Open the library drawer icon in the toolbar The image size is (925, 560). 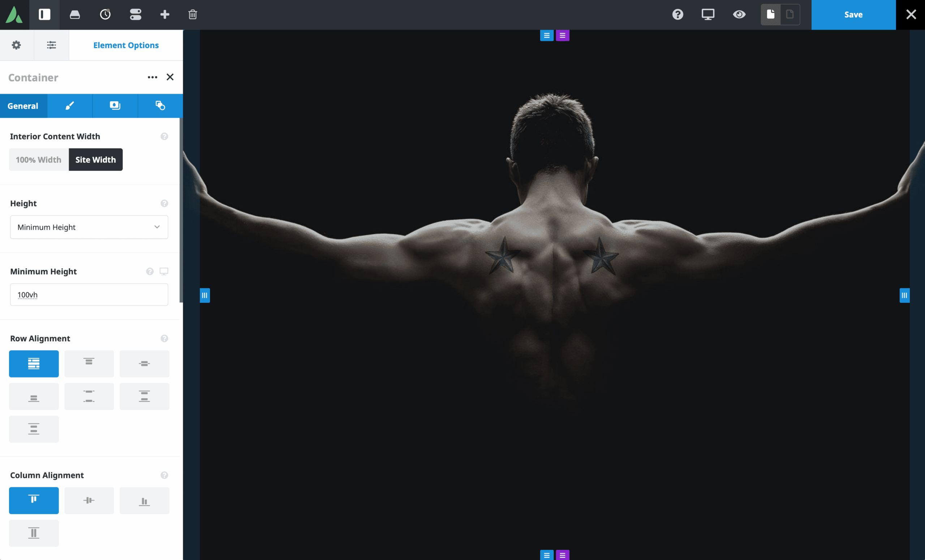[x=75, y=15]
